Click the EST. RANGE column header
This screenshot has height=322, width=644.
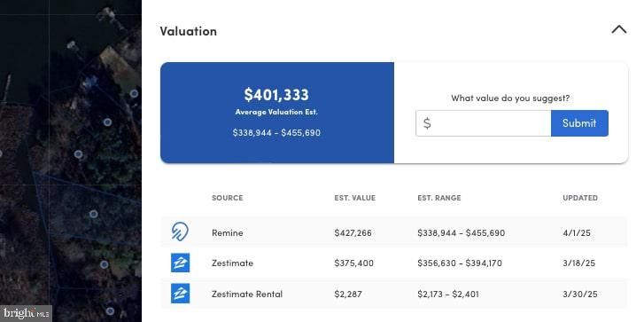click(x=439, y=198)
